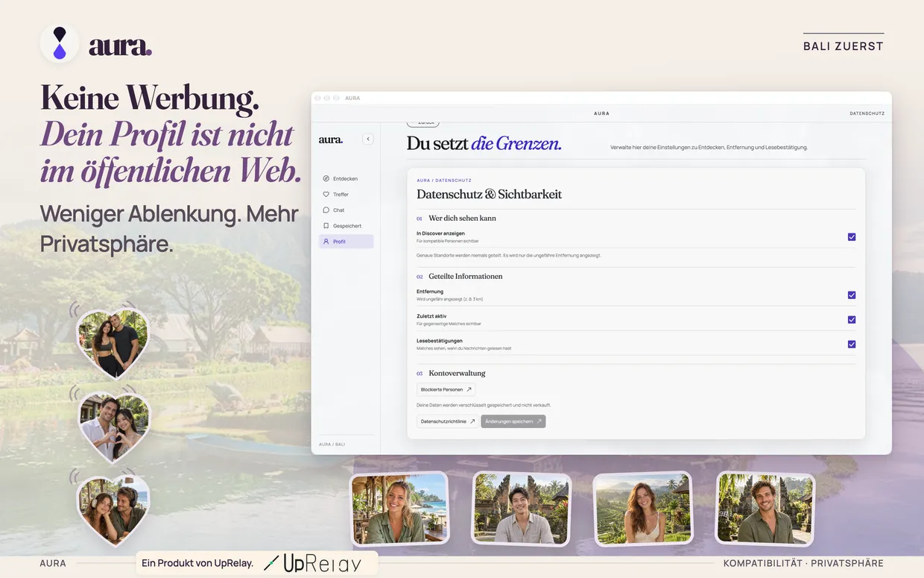Click the BALI ZUERST label

pos(844,46)
